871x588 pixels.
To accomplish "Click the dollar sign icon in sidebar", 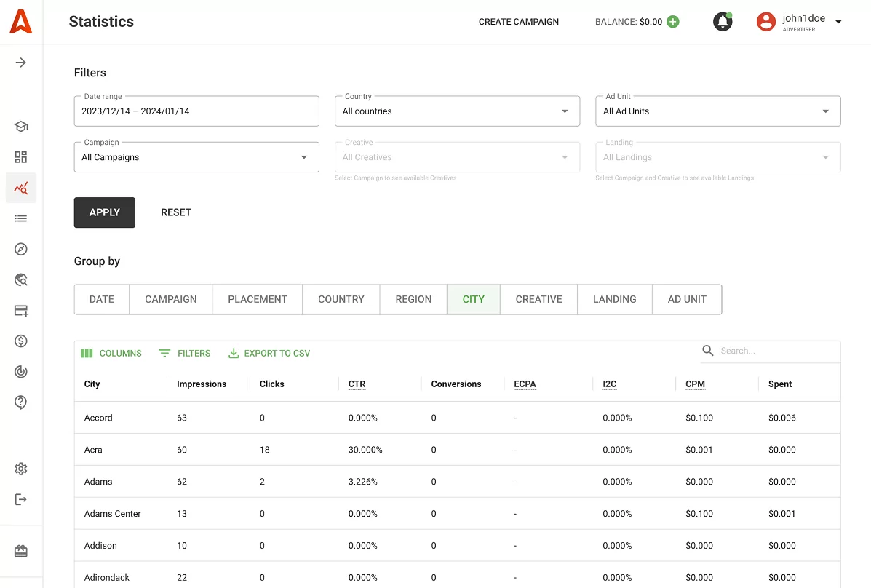I will point(21,341).
